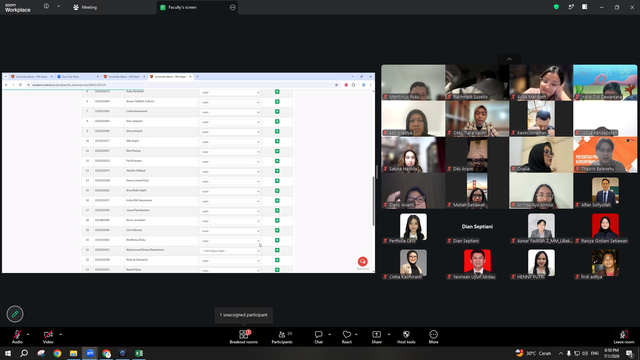This screenshot has width=640, height=360.
Task: Click green plus in Dian Septiani row
Action: click(x=277, y=121)
